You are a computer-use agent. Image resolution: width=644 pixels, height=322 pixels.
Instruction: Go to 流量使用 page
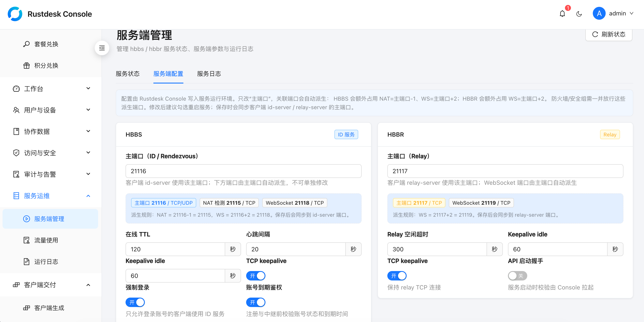tap(50, 240)
